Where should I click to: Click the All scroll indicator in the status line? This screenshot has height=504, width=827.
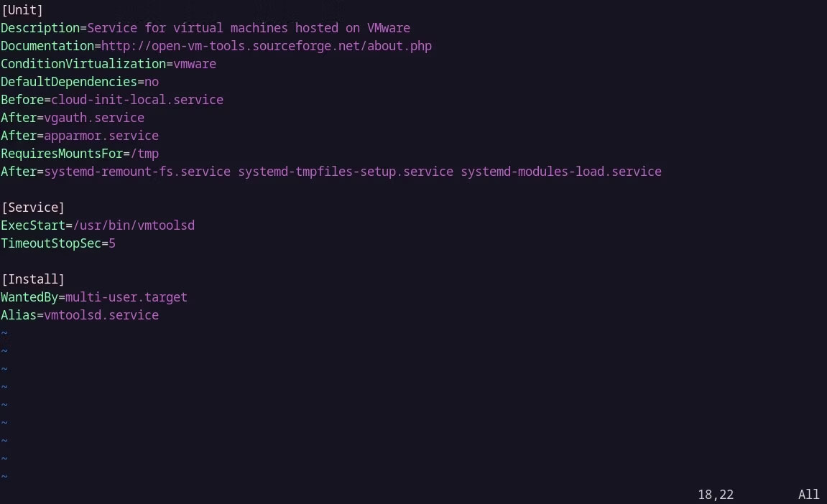[x=808, y=495]
